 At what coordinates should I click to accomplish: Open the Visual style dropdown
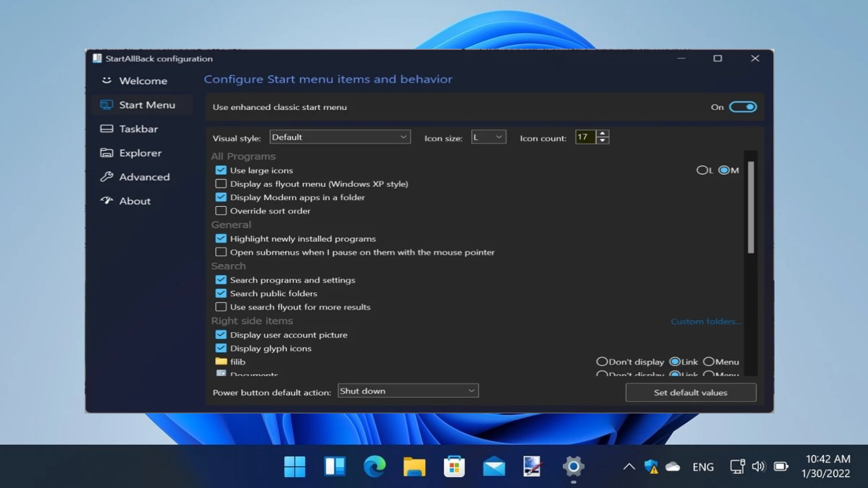pyautogui.click(x=340, y=137)
